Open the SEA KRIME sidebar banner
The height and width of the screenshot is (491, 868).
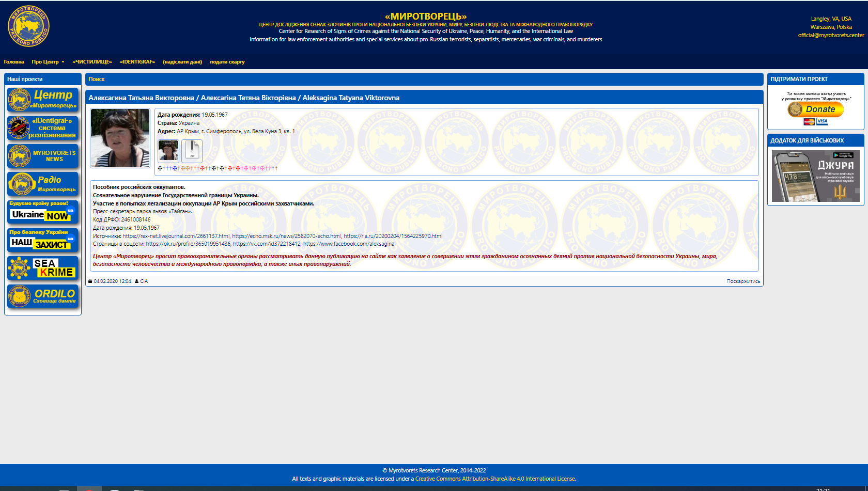click(x=43, y=268)
